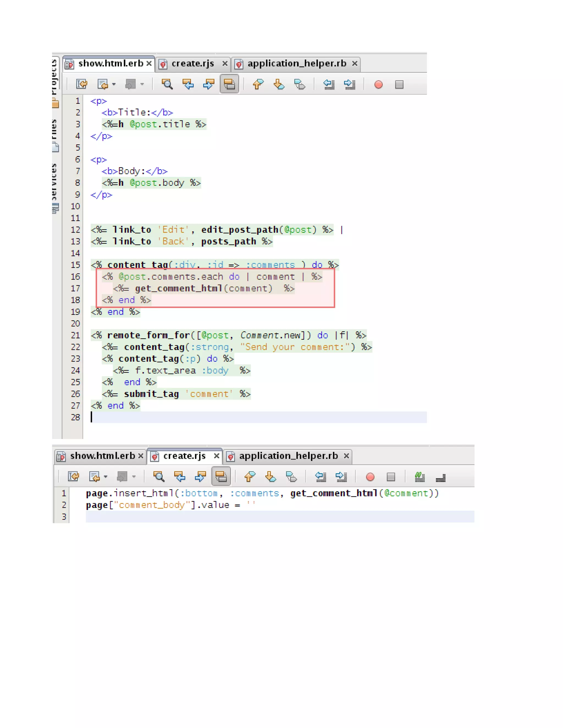563x728 pixels.
Task: Click Find Next Occurrence in show.html.erb editor toolbar
Action: click(209, 84)
